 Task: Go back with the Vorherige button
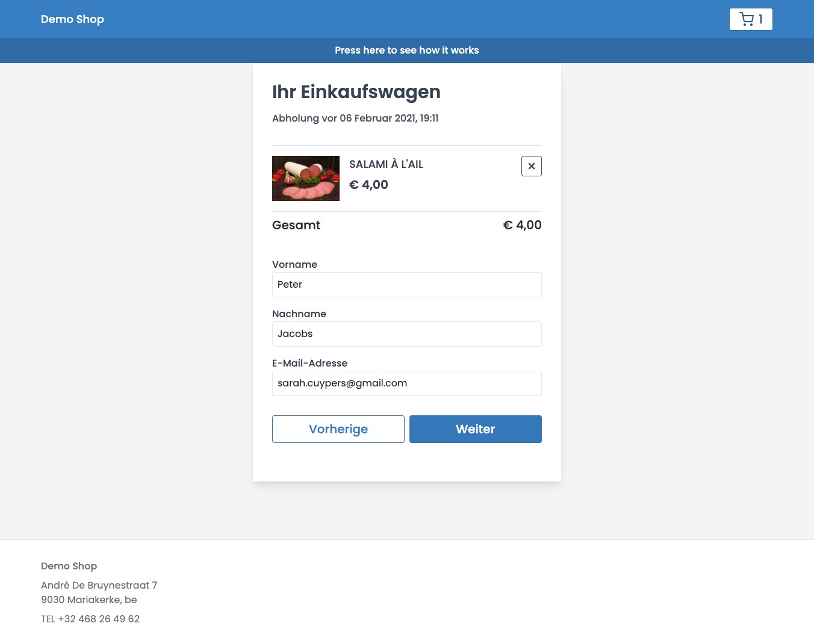tap(338, 429)
